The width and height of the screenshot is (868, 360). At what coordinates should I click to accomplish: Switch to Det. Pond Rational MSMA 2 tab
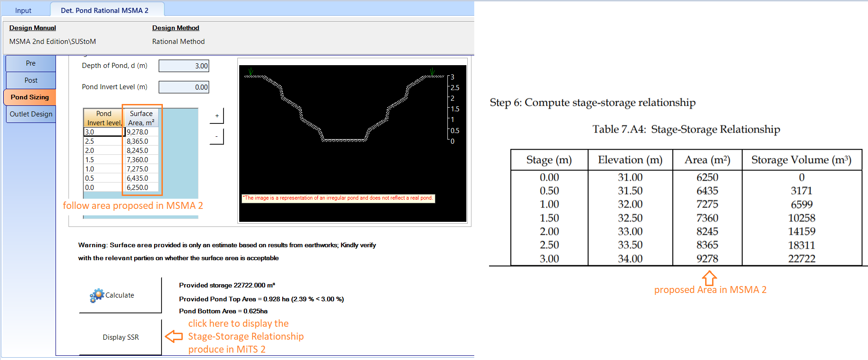coord(105,10)
